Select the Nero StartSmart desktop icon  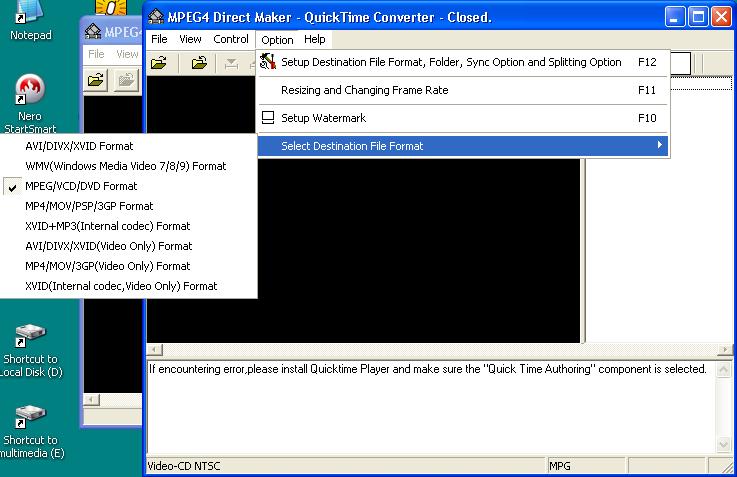pos(30,104)
